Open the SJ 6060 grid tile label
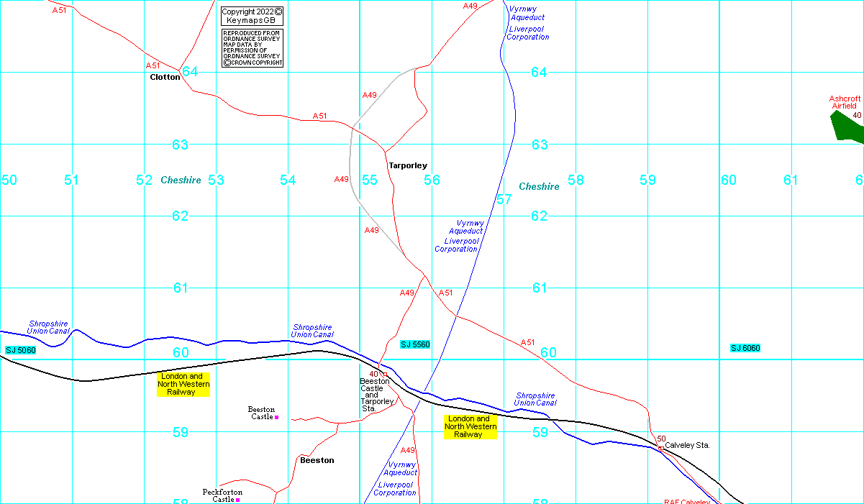Screen dimensions: 864x504 (x=745, y=348)
